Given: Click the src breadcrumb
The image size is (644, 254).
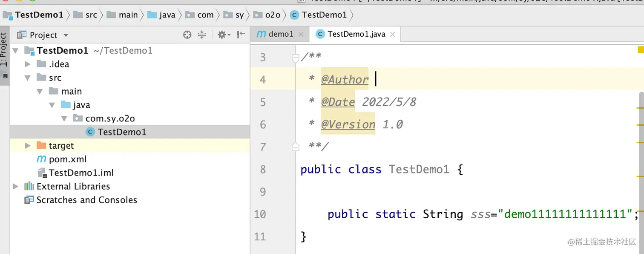Looking at the screenshot, I should pyautogui.click(x=85, y=15).
